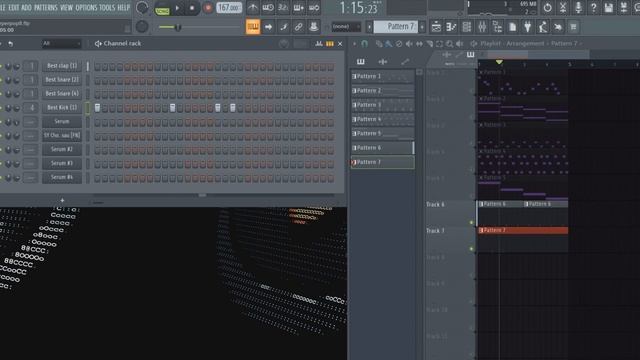This screenshot has width=640, height=360.
Task: Toggle the Channel rack step sequencer view icon
Action: pyautogui.click(x=329, y=44)
